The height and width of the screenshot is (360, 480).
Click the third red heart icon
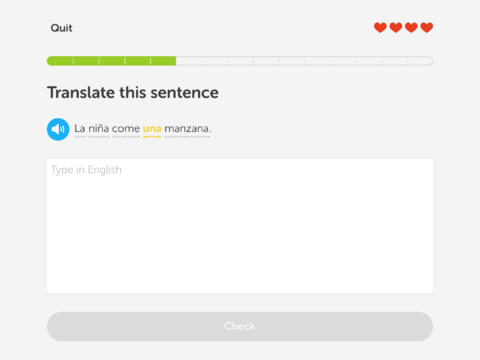[411, 28]
